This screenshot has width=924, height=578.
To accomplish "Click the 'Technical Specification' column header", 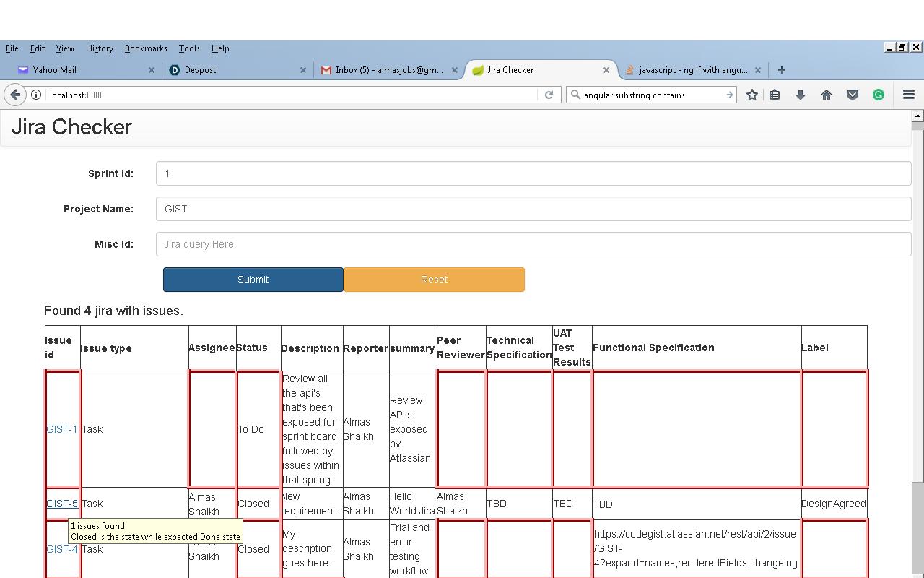I will [x=519, y=348].
